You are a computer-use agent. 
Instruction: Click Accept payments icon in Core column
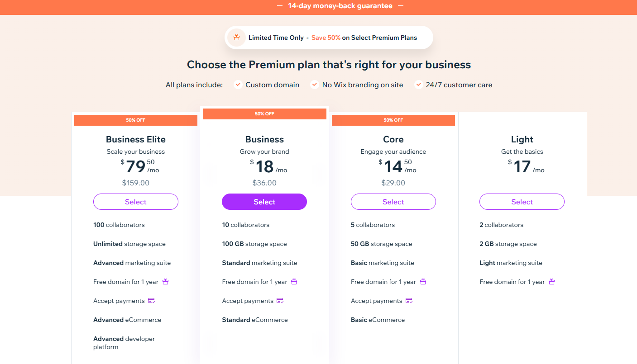(x=409, y=301)
